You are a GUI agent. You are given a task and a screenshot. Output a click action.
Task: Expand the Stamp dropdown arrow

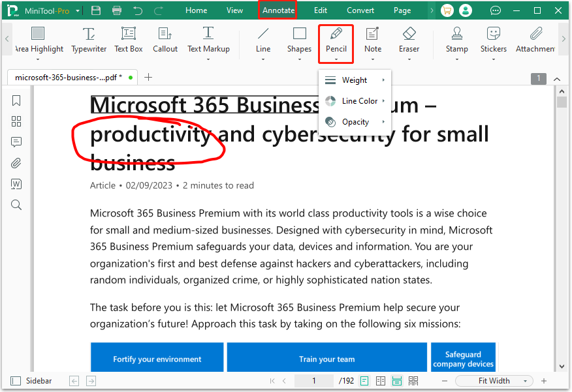point(456,59)
